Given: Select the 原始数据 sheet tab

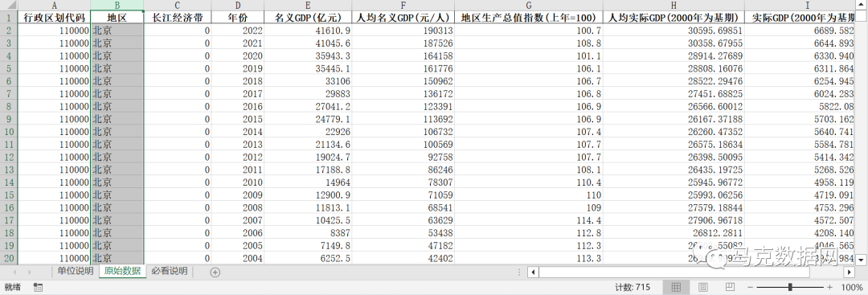Looking at the screenshot, I should [x=122, y=271].
